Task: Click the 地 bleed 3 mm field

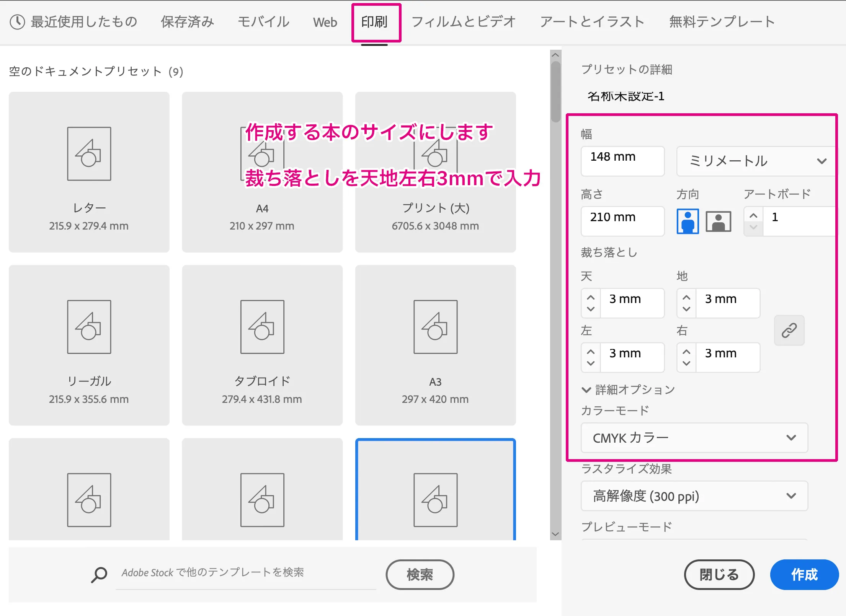Action: point(728,303)
